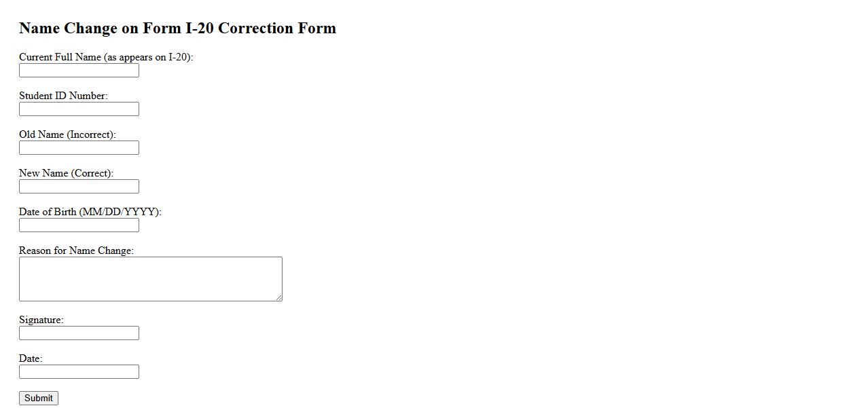868x408 pixels.
Task: Click the final Date input box
Action: pyautogui.click(x=79, y=372)
